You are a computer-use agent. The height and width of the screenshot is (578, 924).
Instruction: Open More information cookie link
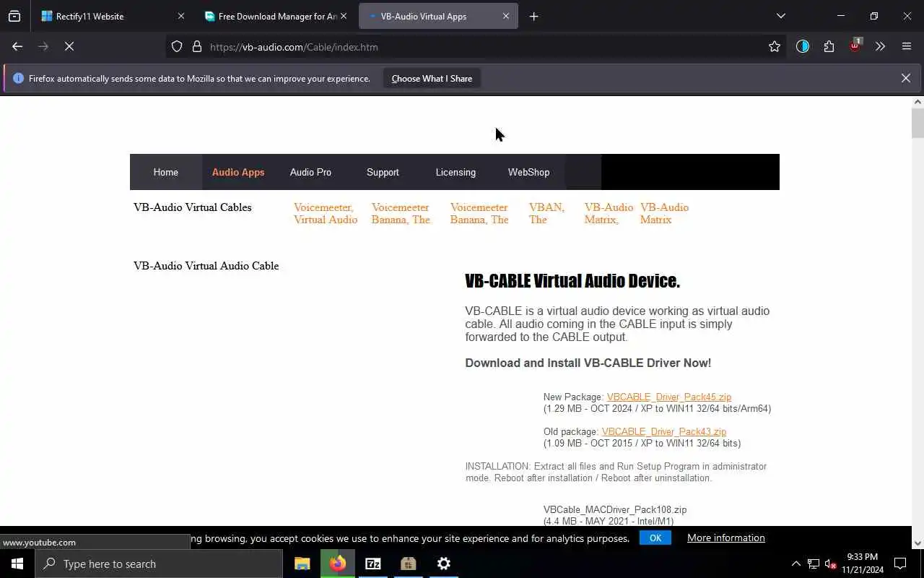click(726, 538)
